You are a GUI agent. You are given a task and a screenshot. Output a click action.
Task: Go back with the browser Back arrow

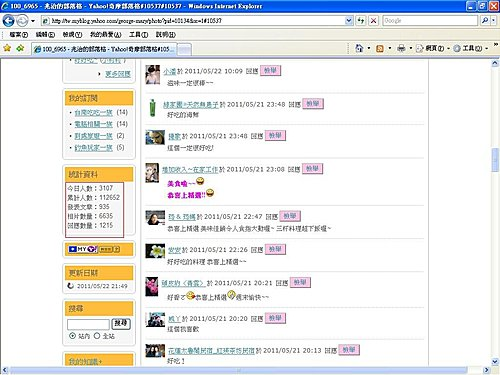click(x=8, y=21)
